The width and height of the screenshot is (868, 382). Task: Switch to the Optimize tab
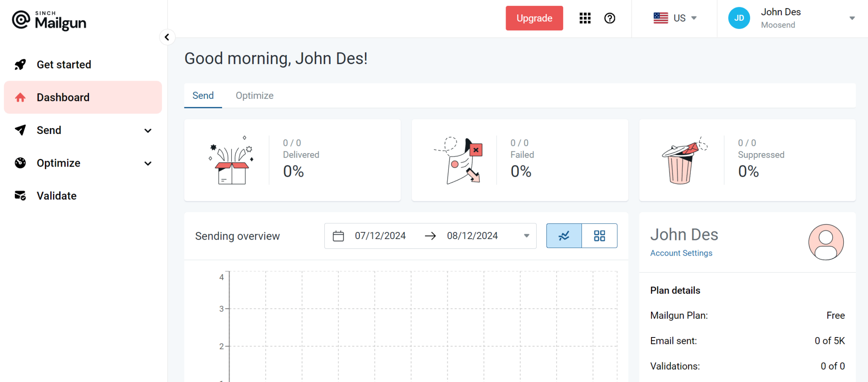254,96
